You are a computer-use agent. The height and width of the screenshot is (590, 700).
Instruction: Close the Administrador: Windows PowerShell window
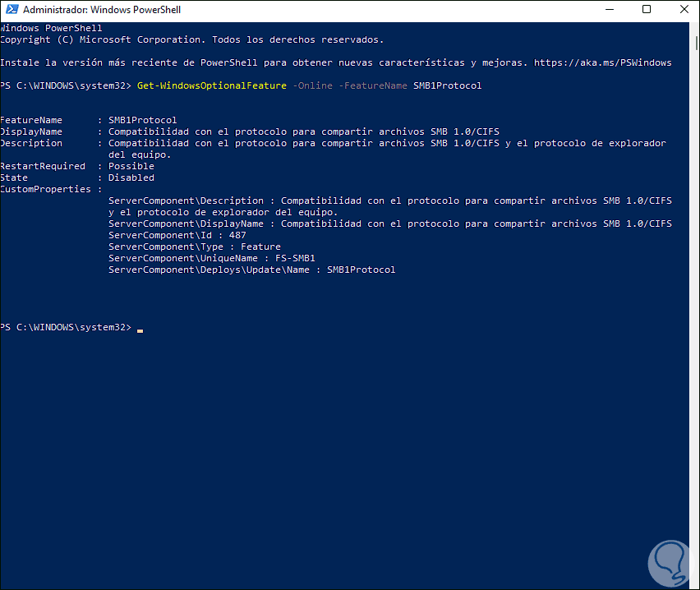point(683,10)
